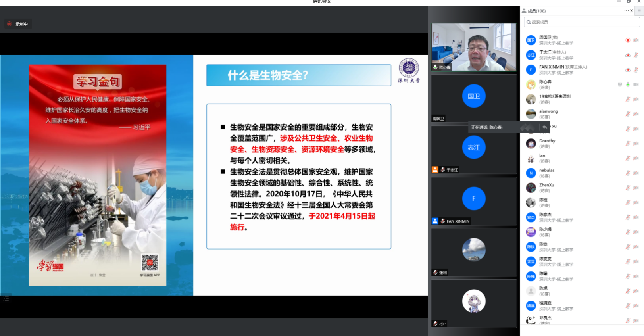
Task: Select member 19食检3班朱理圳 in list
Action: pos(555,99)
